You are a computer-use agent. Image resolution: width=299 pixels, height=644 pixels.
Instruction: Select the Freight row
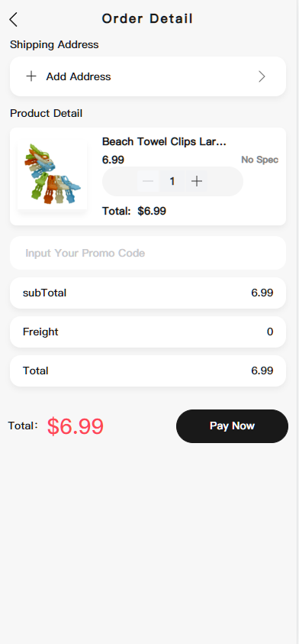pos(148,332)
